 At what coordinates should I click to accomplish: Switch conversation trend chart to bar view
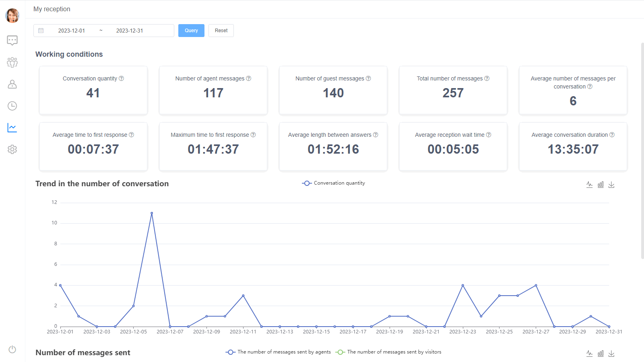tap(601, 185)
